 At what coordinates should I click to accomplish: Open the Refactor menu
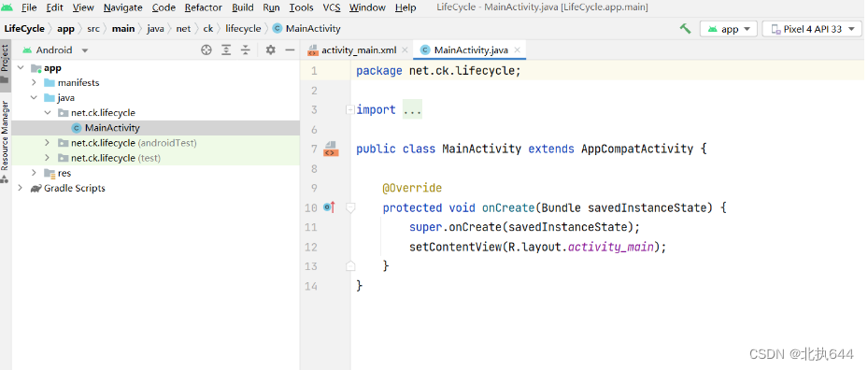pyautogui.click(x=203, y=7)
